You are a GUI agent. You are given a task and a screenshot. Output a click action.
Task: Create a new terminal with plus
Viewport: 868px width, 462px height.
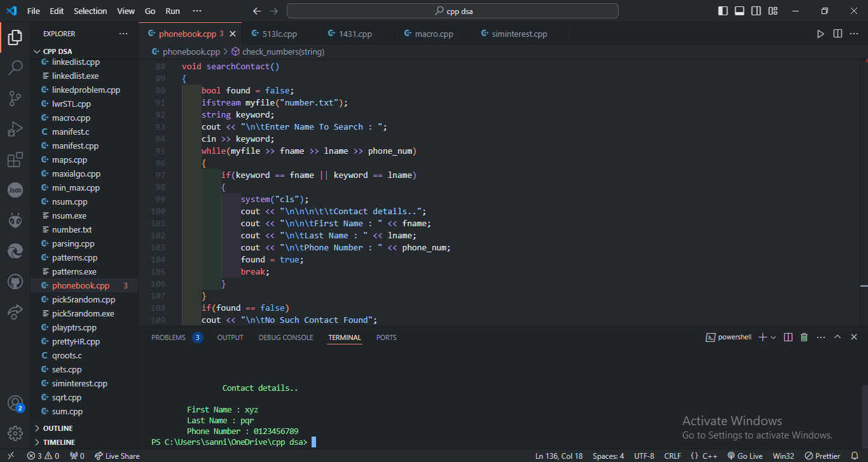(763, 337)
